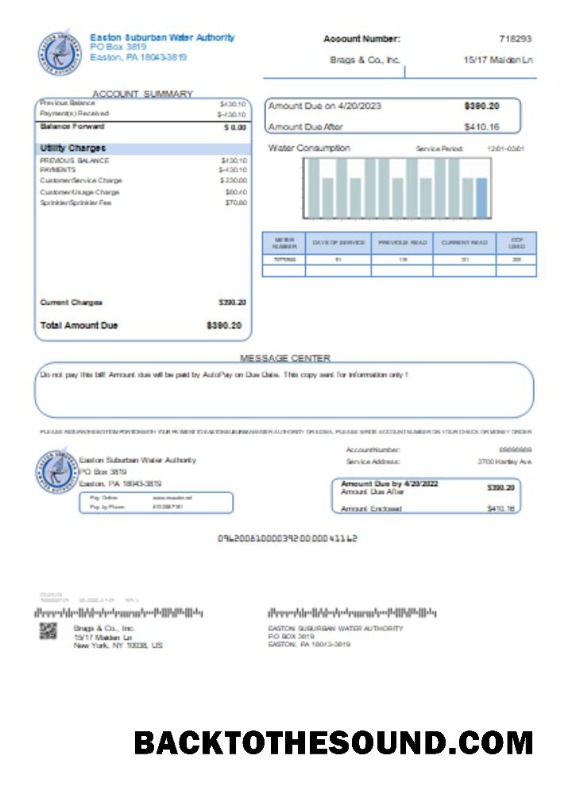
Task: Select the '$410.16' amount in the top right box
Action: 482,127
